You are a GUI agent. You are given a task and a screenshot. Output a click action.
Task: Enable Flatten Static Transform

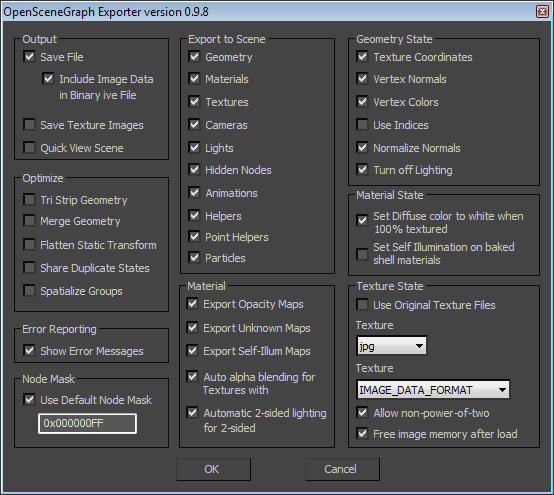[29, 244]
